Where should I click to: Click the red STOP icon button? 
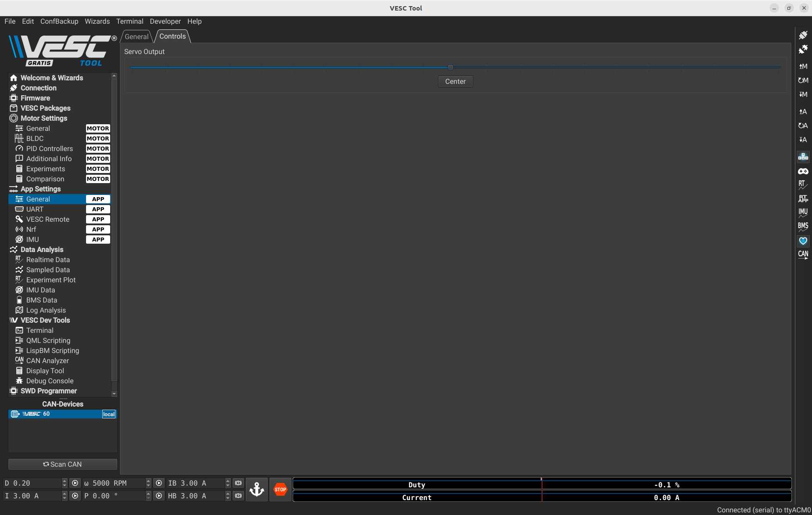(280, 490)
